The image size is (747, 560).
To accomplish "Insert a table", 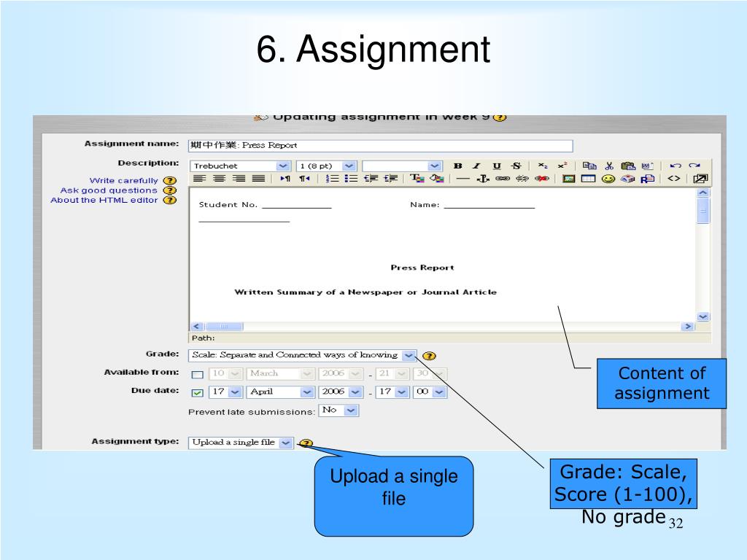I will [589, 179].
